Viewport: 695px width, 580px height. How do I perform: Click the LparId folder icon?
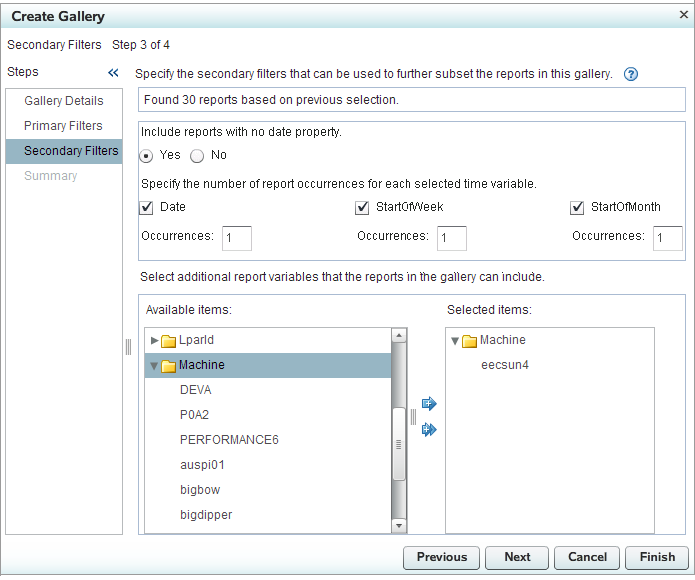click(x=168, y=341)
